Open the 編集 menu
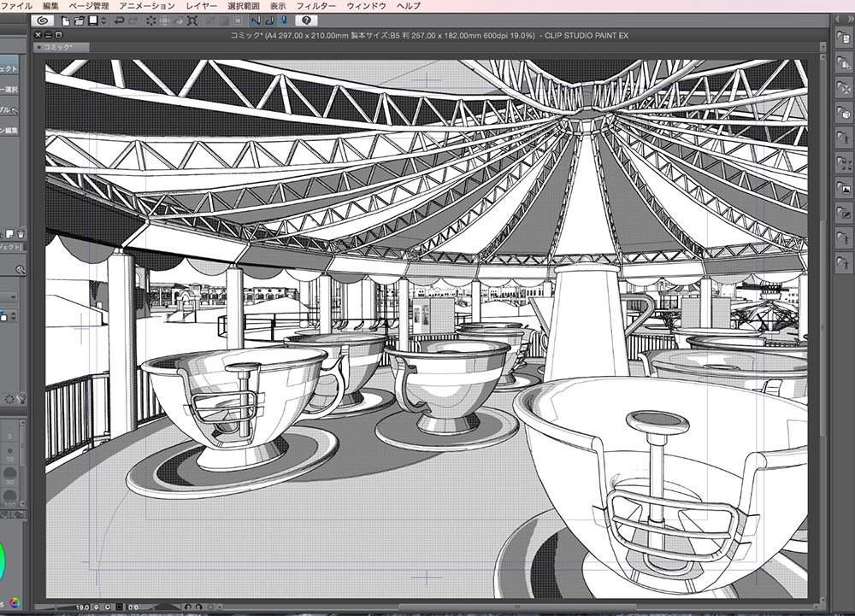Viewport: 855px width, 616px height. (x=50, y=6)
